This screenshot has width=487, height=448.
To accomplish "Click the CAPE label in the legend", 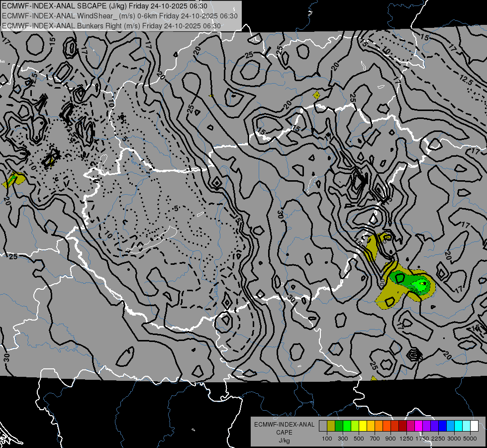I will click(284, 433).
